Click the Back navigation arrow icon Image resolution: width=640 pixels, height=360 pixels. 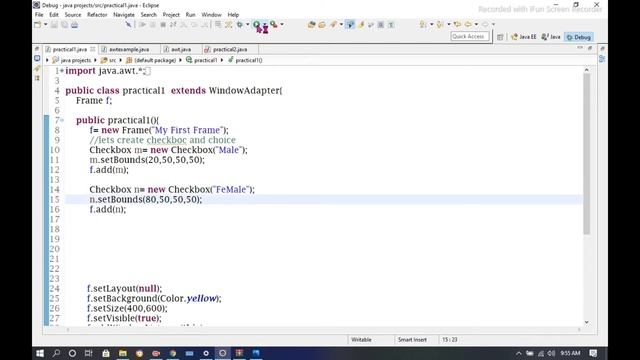tap(468, 24)
